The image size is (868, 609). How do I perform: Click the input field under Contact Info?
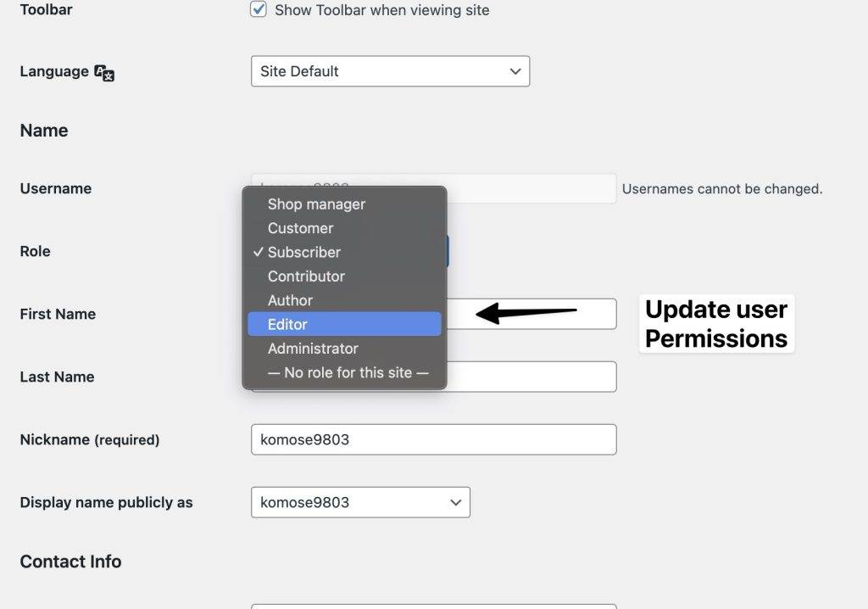coord(433,606)
